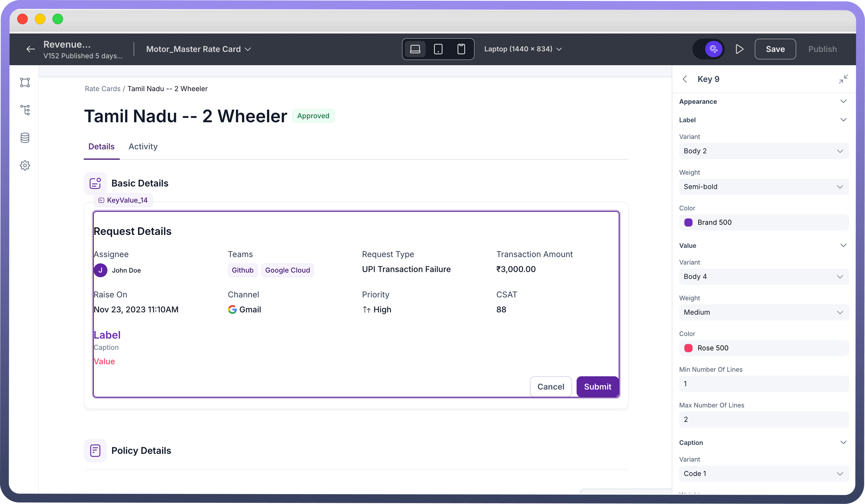The height and width of the screenshot is (504, 865).
Task: Click the Max Number Of Lines field
Action: click(x=763, y=419)
